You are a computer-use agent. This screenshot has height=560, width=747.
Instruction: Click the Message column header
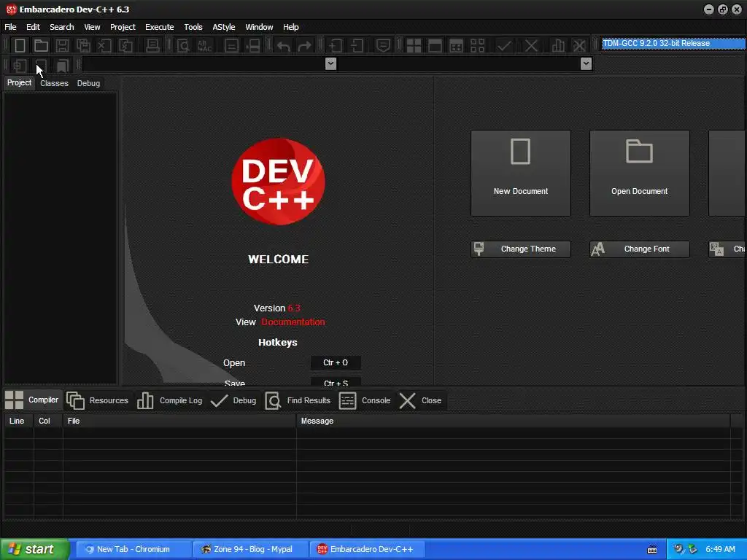[513, 421]
